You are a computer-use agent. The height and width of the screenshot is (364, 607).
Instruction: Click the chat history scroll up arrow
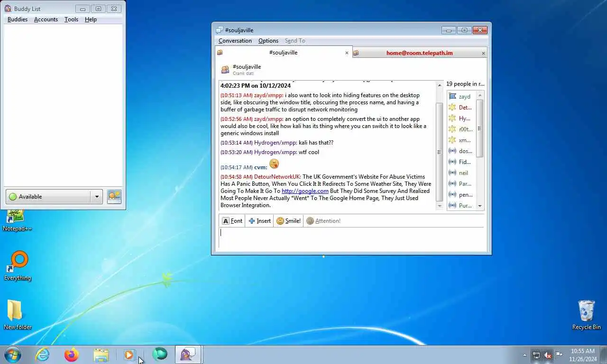click(439, 86)
